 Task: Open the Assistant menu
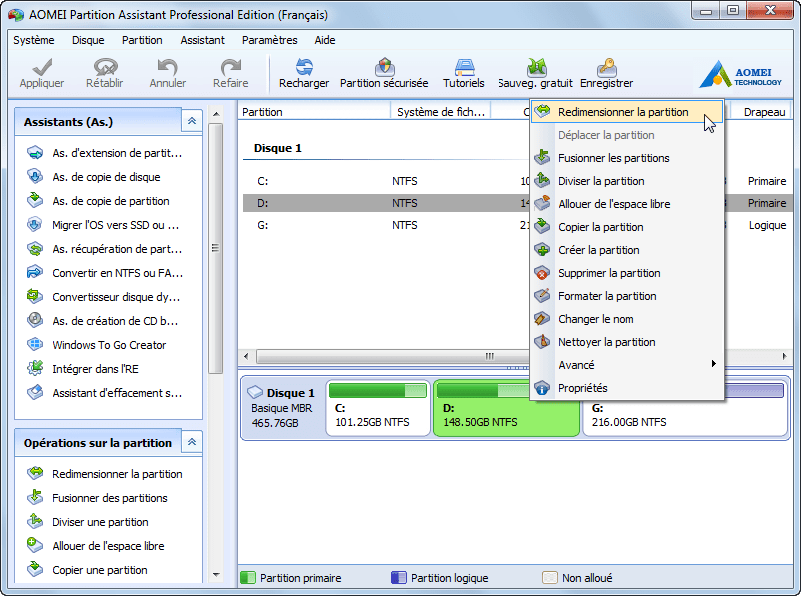tap(202, 40)
